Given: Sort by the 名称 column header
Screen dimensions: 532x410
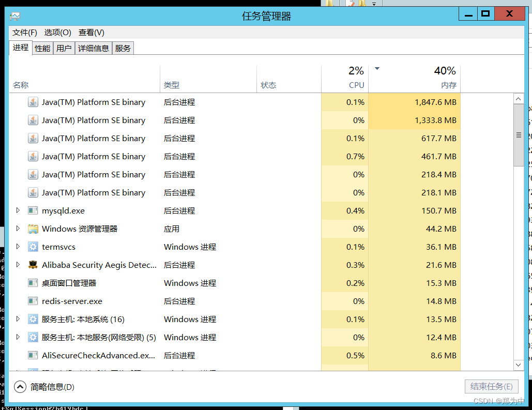Looking at the screenshot, I should click(21, 85).
